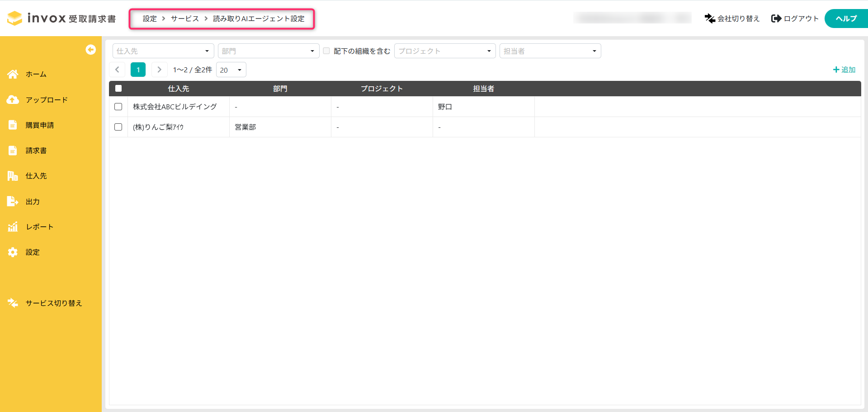Click the 出力 export icon
Image resolution: width=868 pixels, height=412 pixels.
(13, 201)
